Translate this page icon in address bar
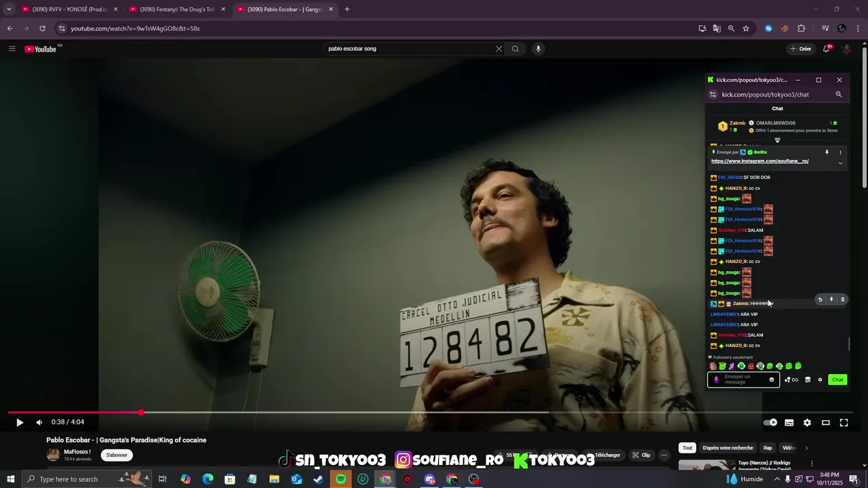This screenshot has height=488, width=868. click(x=717, y=28)
